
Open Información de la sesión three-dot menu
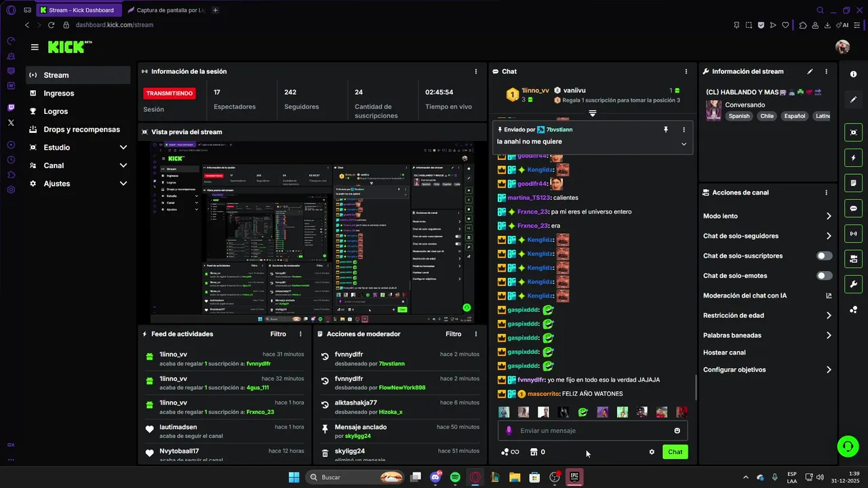tap(475, 71)
